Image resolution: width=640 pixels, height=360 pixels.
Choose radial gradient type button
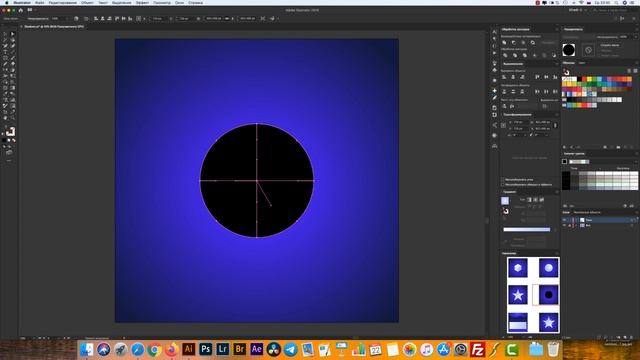point(536,200)
